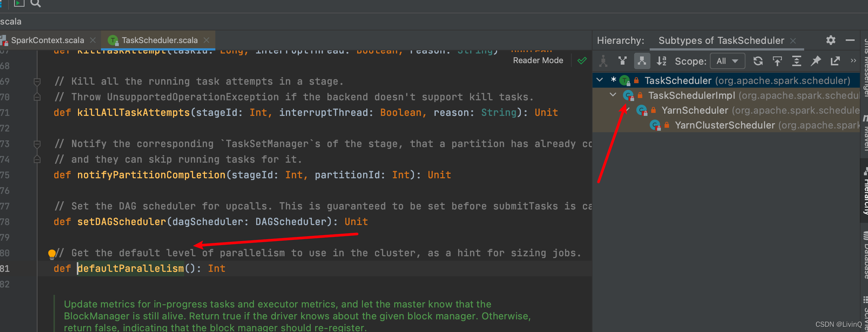Hide the Hierarchy tool window
Screen dimensions: 868x332
pyautogui.click(x=850, y=40)
